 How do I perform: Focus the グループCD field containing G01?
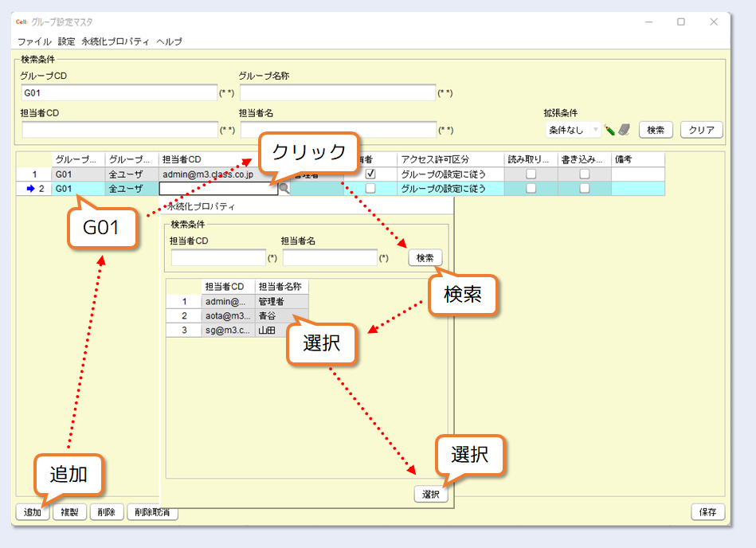point(119,92)
